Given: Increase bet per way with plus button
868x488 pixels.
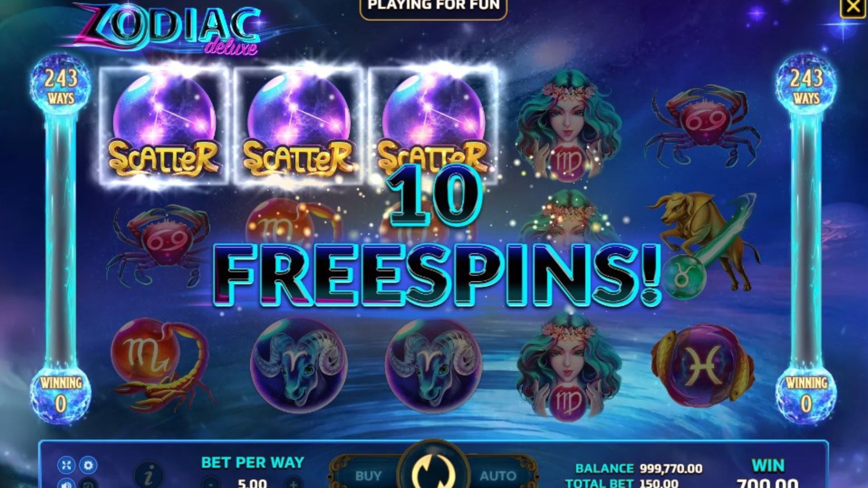Looking at the screenshot, I should pyautogui.click(x=294, y=483).
